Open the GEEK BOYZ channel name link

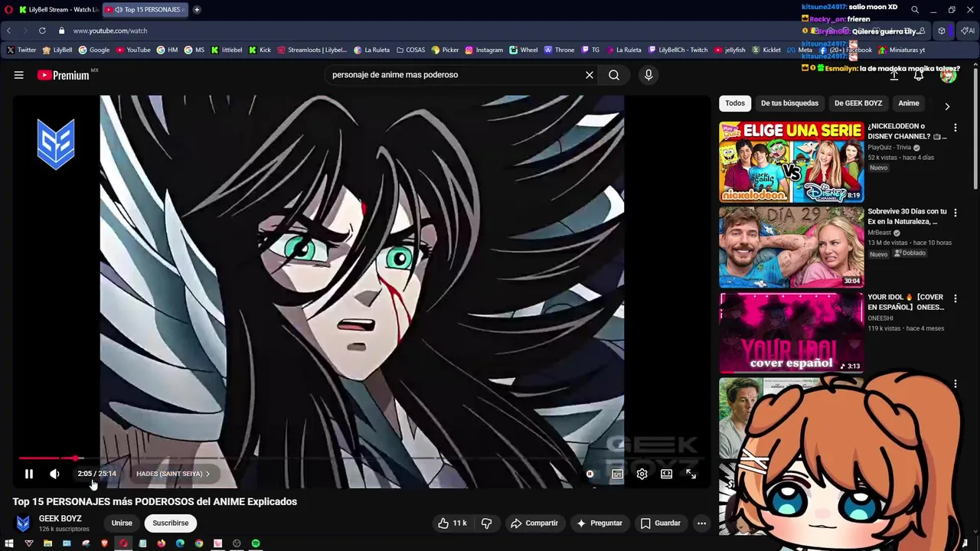pyautogui.click(x=60, y=519)
